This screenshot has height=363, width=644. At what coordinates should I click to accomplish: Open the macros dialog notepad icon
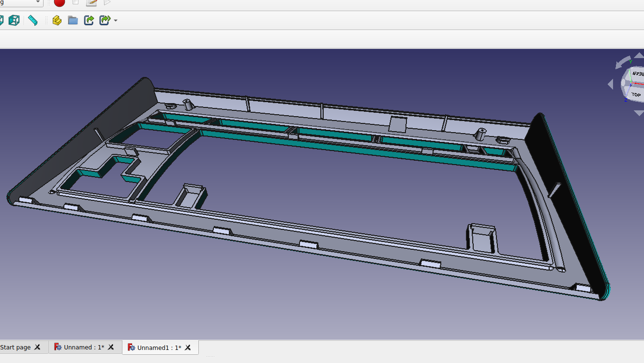(91, 3)
